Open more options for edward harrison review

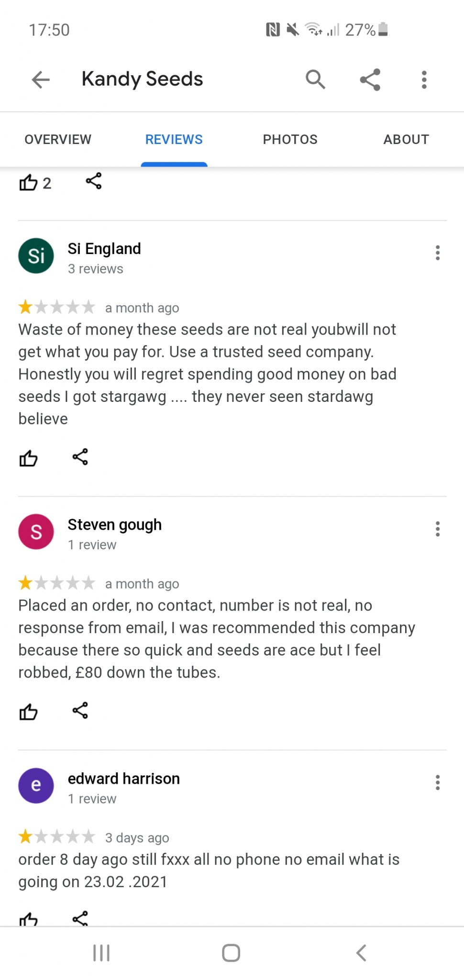pos(437,782)
